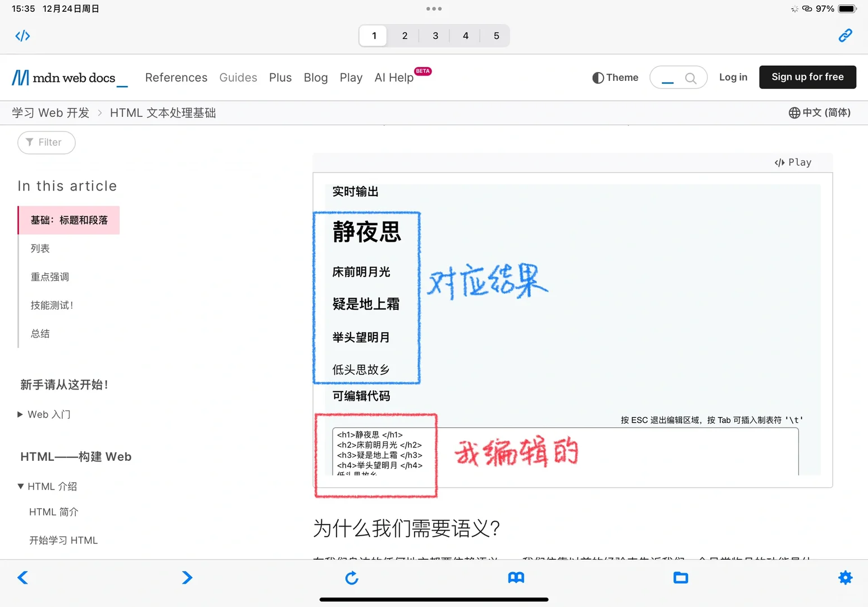Open the Play icon on the live example

tap(792, 162)
